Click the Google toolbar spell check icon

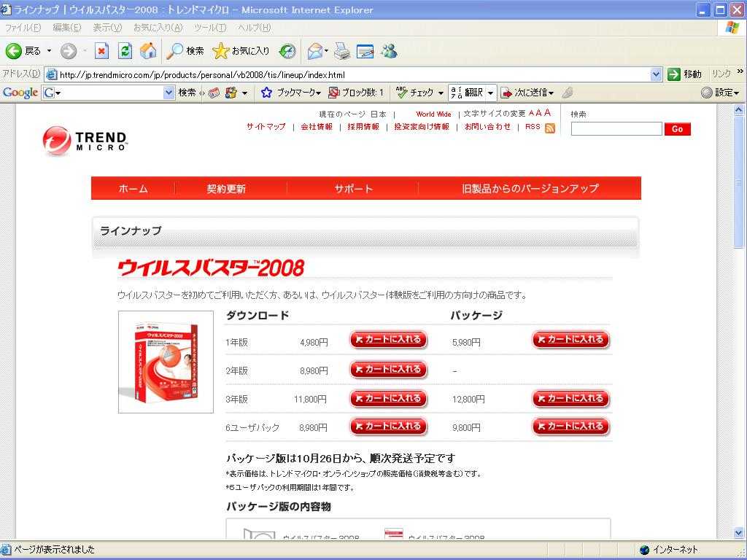[402, 93]
